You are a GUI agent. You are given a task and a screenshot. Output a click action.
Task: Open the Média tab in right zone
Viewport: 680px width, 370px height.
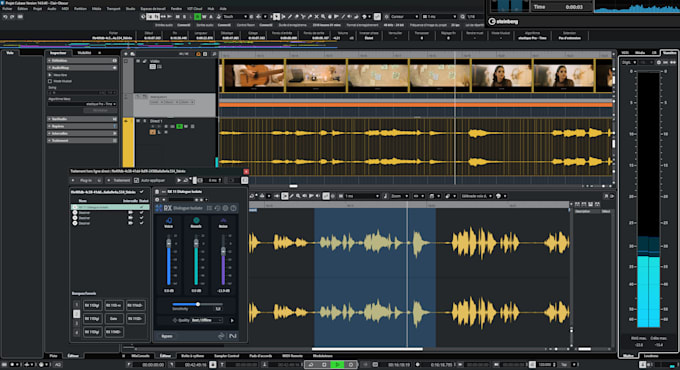click(640, 52)
